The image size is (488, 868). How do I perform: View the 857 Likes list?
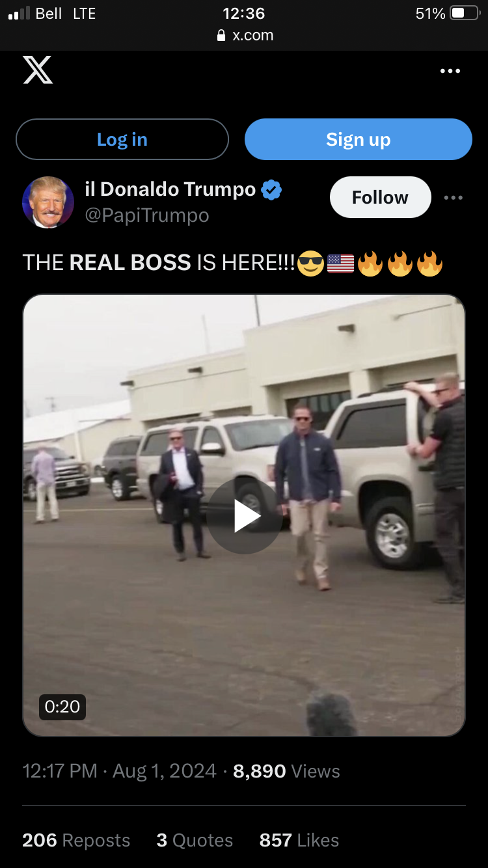click(x=299, y=840)
